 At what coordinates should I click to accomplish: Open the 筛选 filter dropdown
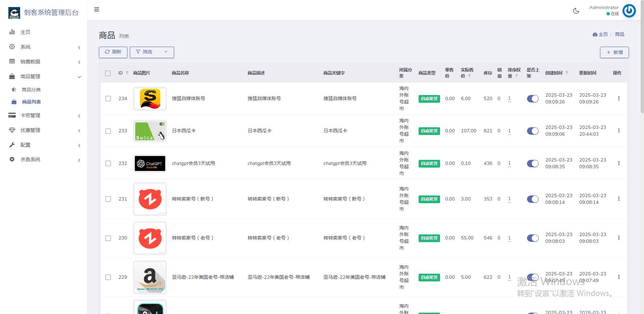point(152,52)
